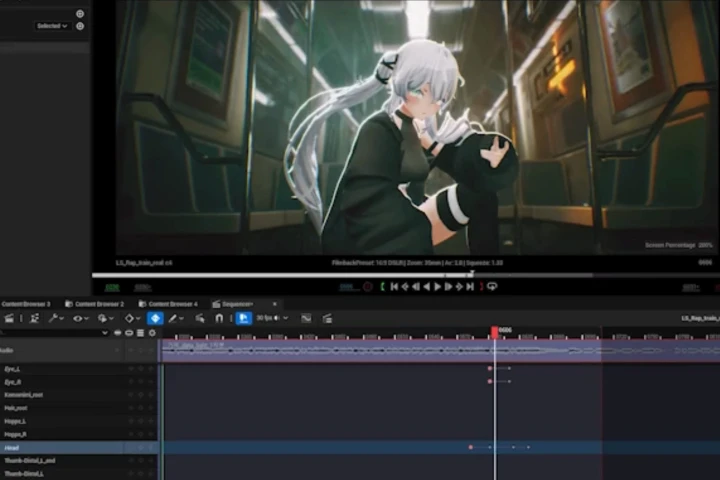
Task: Play the sequence forward
Action: point(438,287)
